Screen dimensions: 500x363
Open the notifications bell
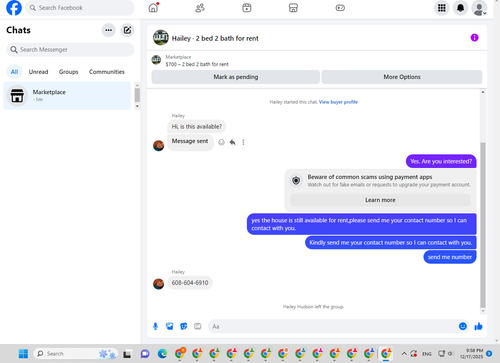click(x=460, y=8)
